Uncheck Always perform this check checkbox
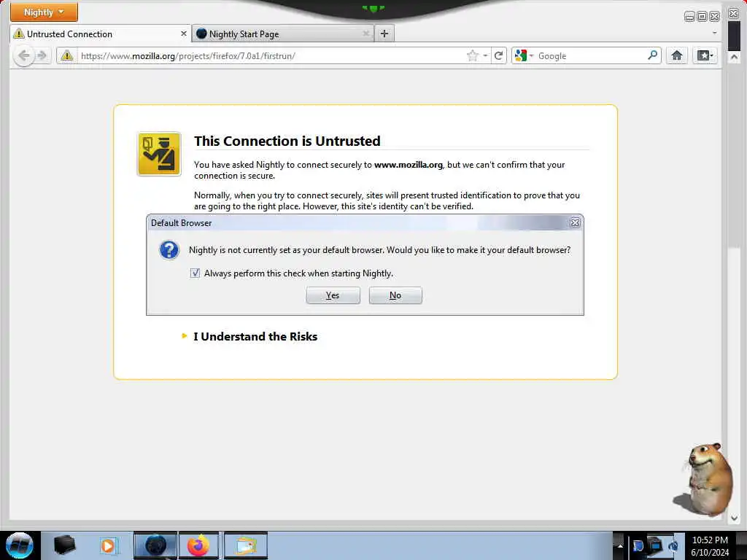Screen dimensions: 747x560 195,273
